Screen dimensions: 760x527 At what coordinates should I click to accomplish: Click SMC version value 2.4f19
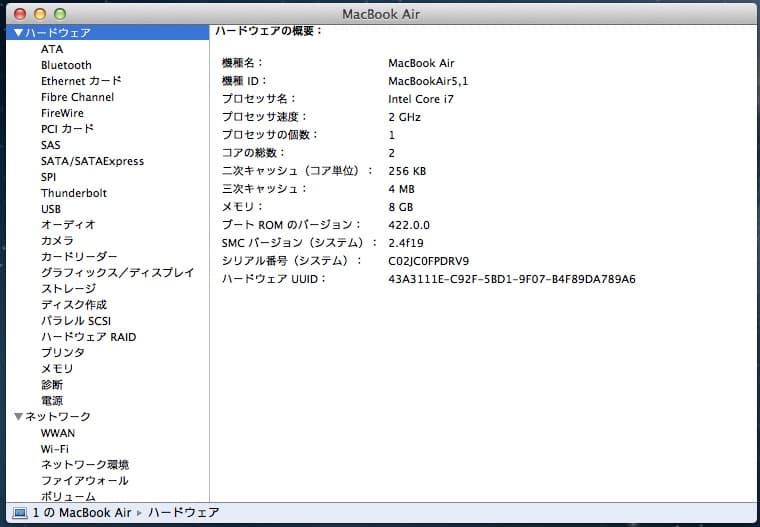[406, 243]
